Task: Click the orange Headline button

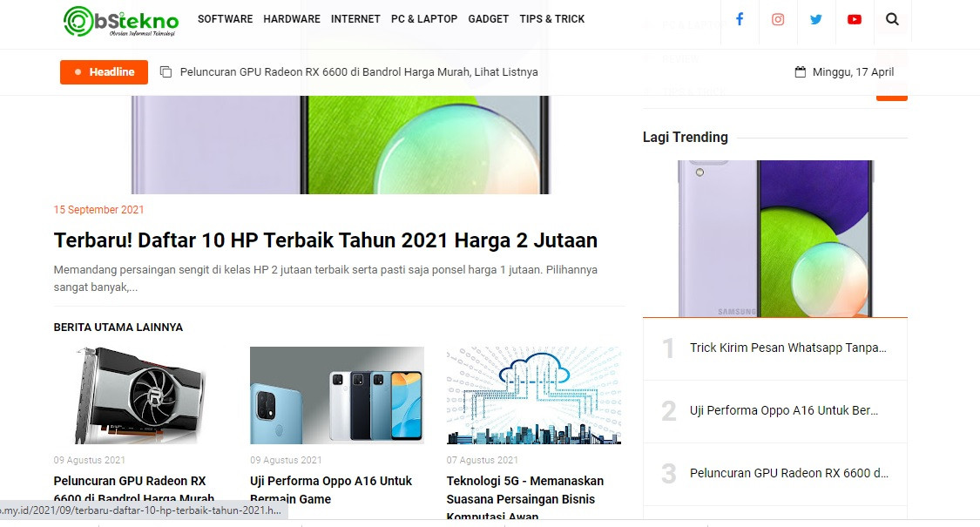Action: 104,72
